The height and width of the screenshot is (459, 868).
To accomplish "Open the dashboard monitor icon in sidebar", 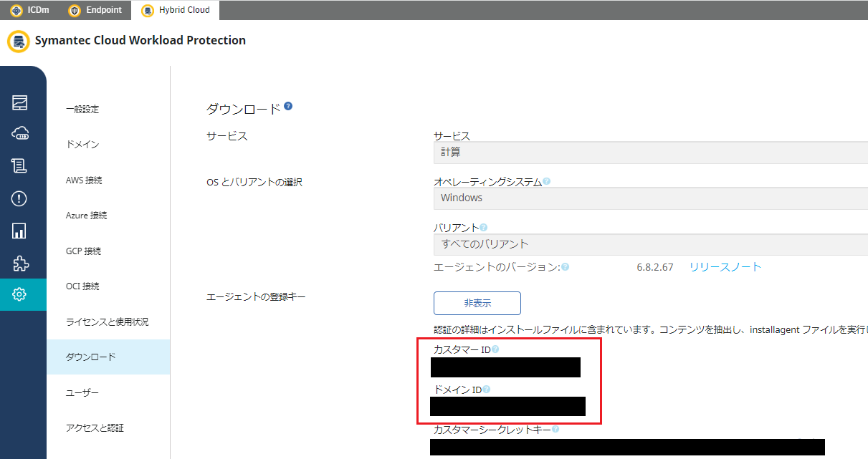I will [19, 102].
